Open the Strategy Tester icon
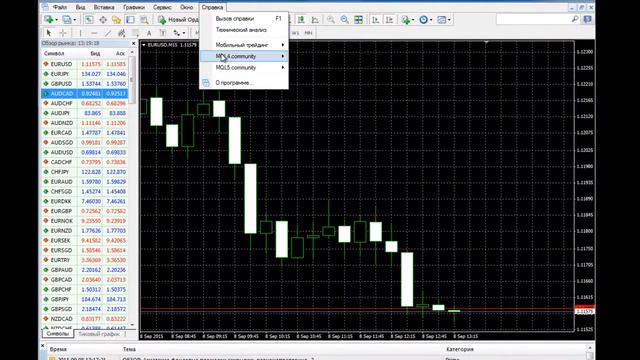 click(x=144, y=20)
